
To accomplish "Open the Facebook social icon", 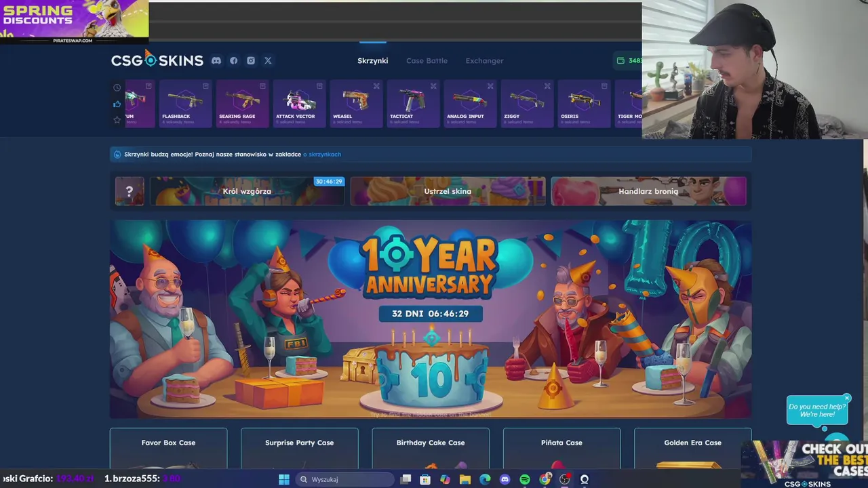I will pyautogui.click(x=233, y=60).
